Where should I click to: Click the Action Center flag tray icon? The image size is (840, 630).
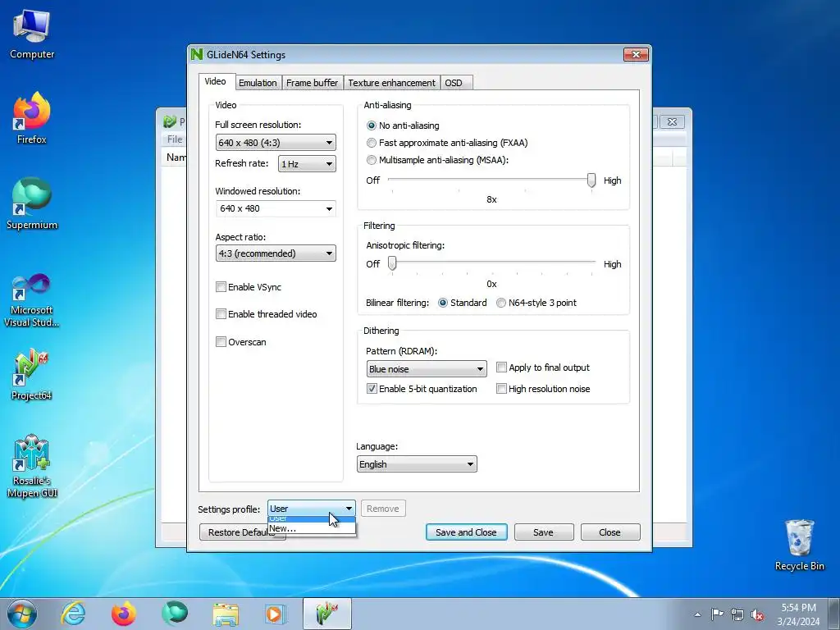pyautogui.click(x=717, y=614)
